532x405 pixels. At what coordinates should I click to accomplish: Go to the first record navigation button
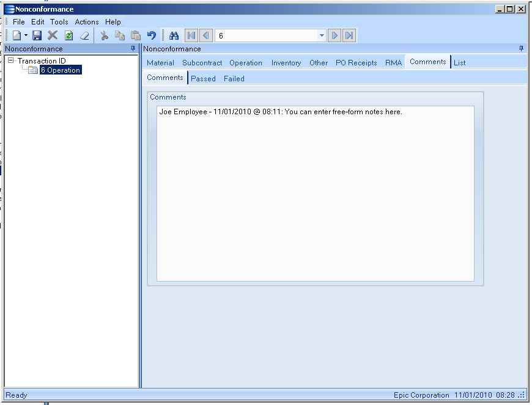191,35
